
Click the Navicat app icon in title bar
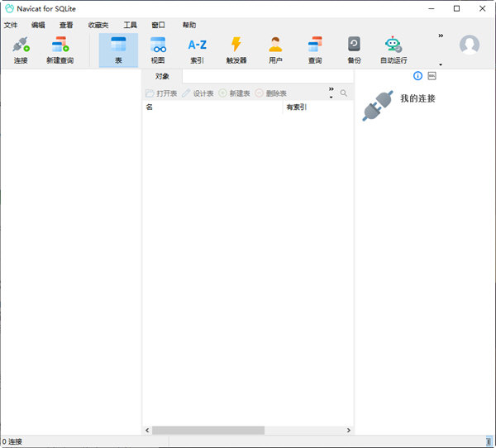tap(9, 8)
